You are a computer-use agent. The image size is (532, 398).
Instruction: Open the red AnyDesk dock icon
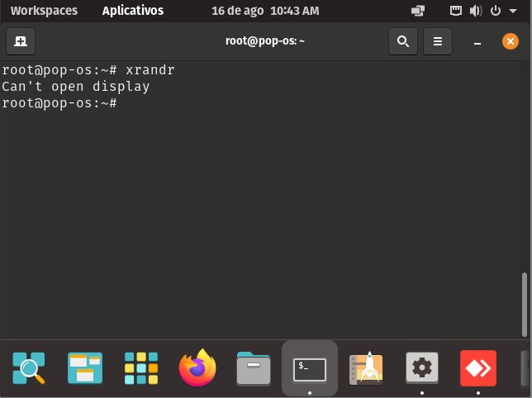point(478,368)
